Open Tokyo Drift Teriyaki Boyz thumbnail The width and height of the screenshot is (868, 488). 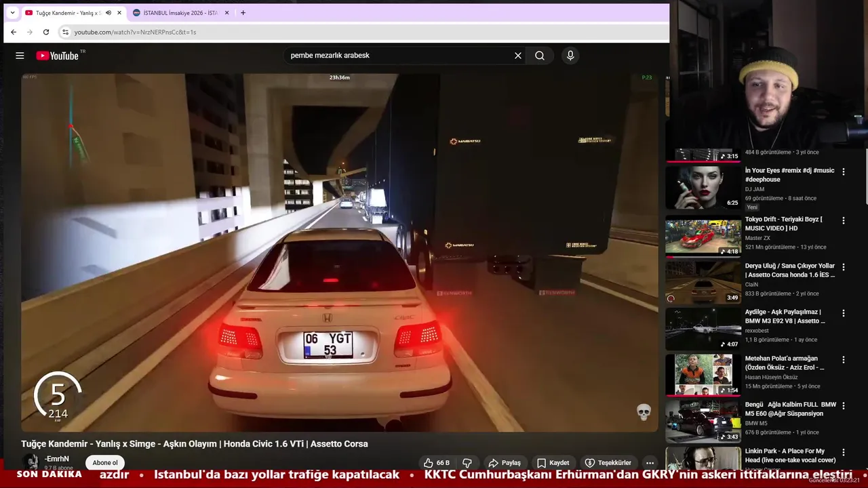tap(703, 236)
